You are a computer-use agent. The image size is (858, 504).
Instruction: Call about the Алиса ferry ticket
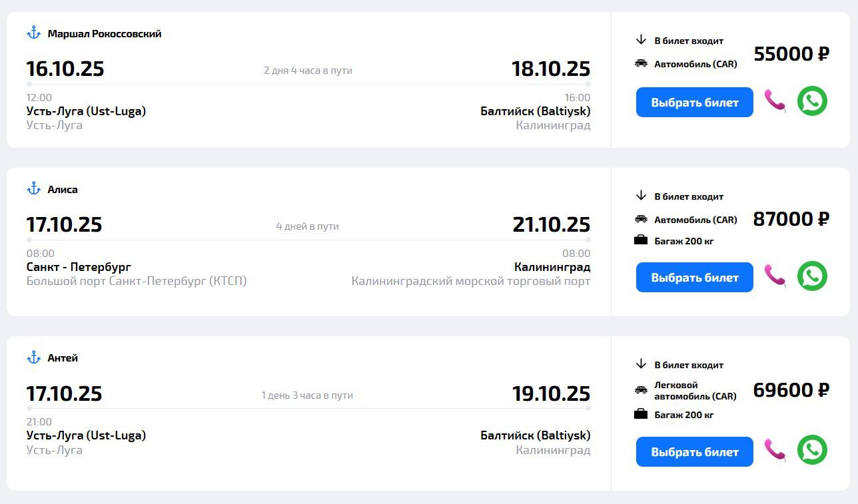tap(775, 276)
